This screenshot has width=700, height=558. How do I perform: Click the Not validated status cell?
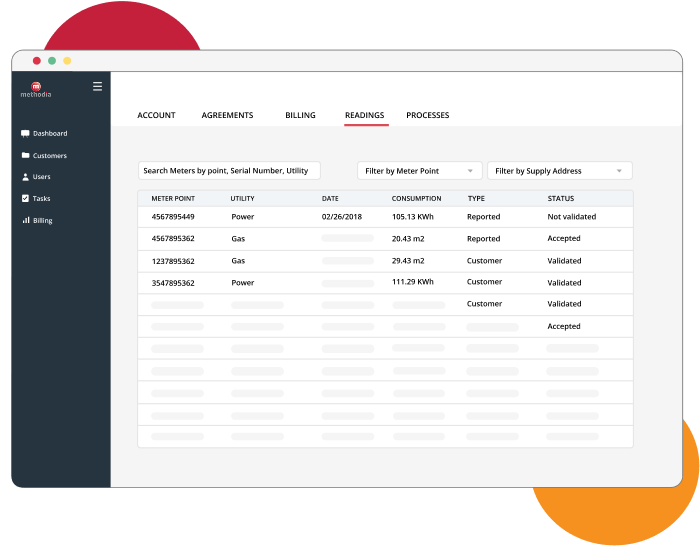(571, 217)
